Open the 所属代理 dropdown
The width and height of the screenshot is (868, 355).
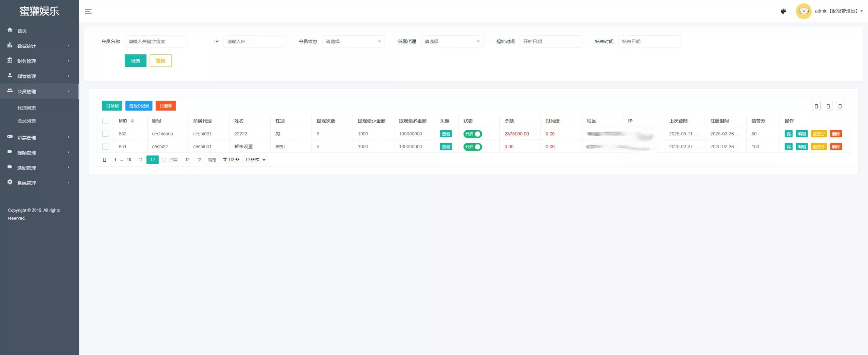[x=452, y=41]
